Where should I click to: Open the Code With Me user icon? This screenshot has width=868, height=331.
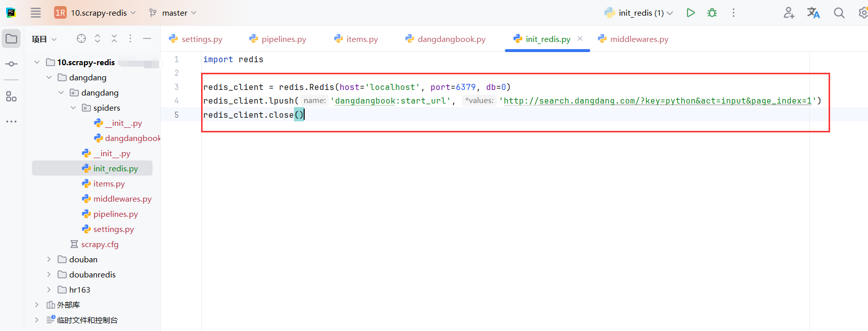[789, 13]
